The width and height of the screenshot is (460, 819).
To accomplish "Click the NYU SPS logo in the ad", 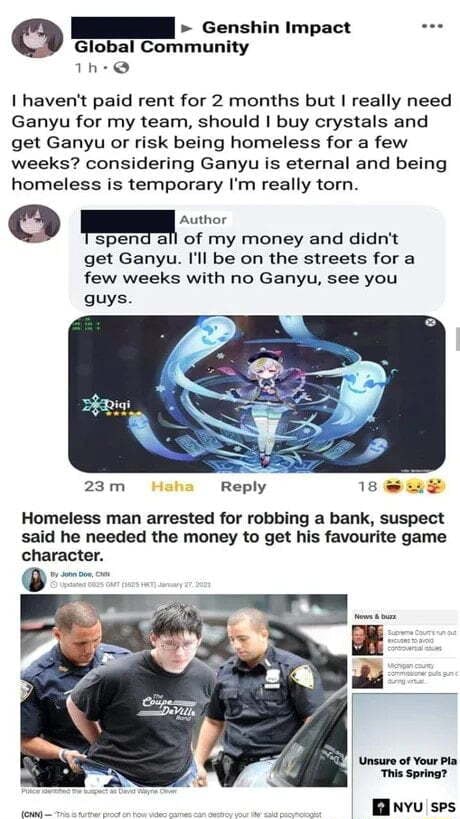I will tap(416, 806).
